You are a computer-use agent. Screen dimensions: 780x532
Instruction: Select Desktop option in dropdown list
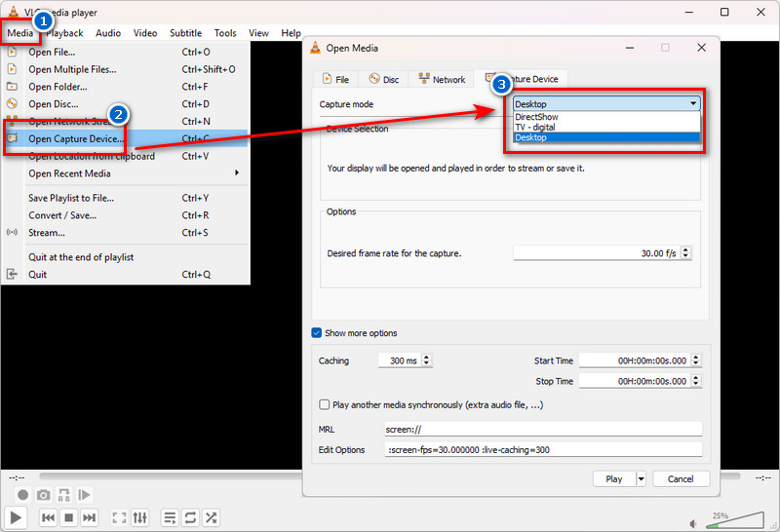[606, 137]
